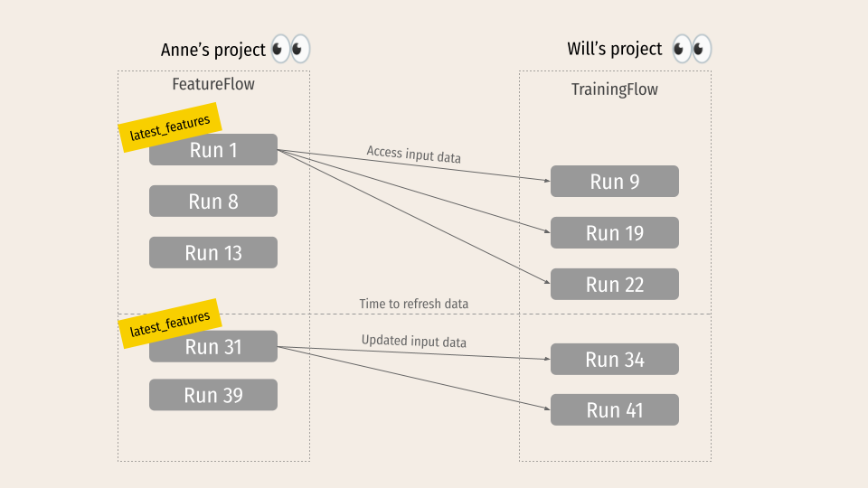Click the eyes emoji next to Anne's project

point(290,49)
